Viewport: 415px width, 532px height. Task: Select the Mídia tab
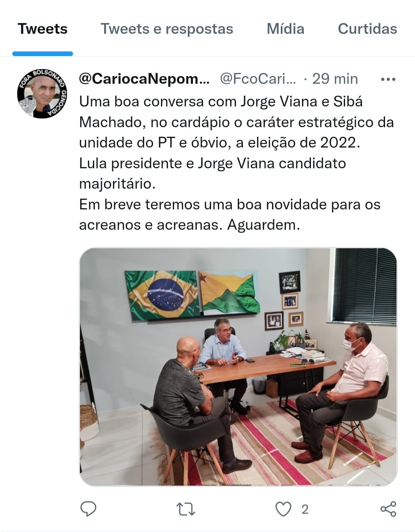(286, 29)
